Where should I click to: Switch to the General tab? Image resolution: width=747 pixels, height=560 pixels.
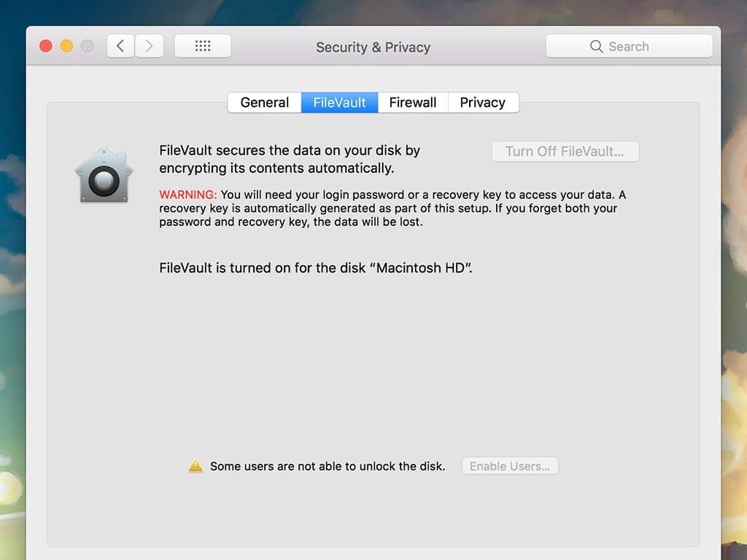pyautogui.click(x=264, y=102)
